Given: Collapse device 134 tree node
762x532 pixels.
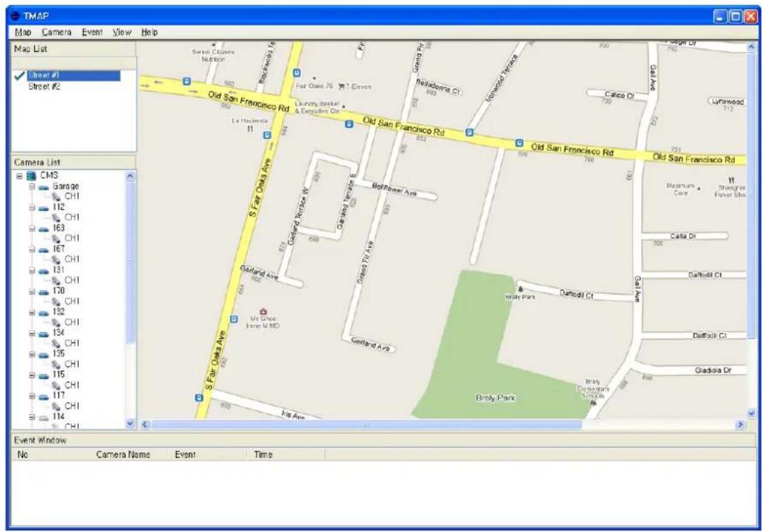Looking at the screenshot, I should point(32,334).
